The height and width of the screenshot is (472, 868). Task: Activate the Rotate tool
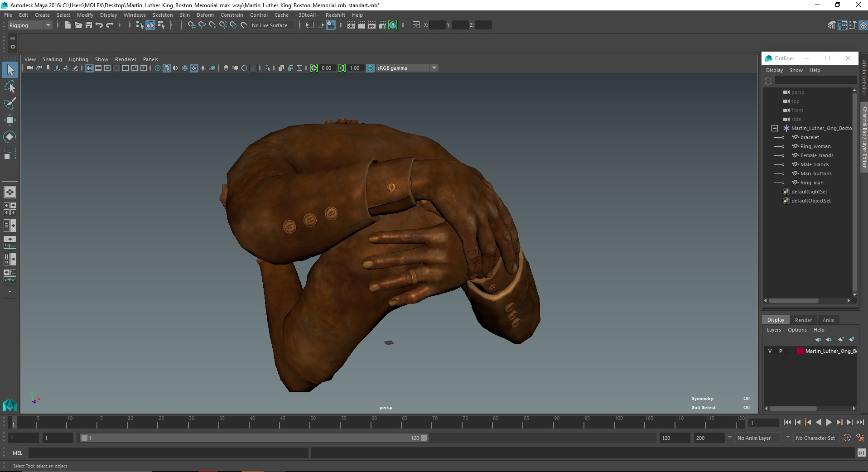click(x=10, y=137)
